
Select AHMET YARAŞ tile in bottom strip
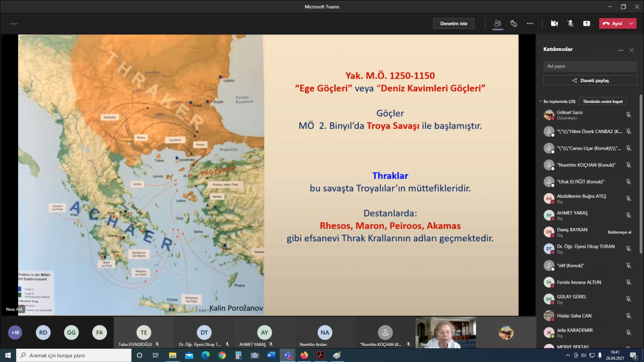pos(264,333)
